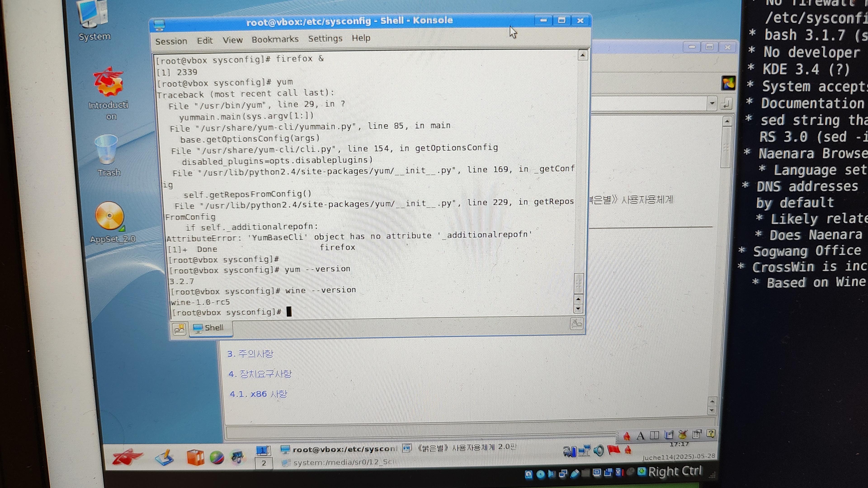
Task: Click the document-window icon in floating toolbar
Action: [x=696, y=434]
